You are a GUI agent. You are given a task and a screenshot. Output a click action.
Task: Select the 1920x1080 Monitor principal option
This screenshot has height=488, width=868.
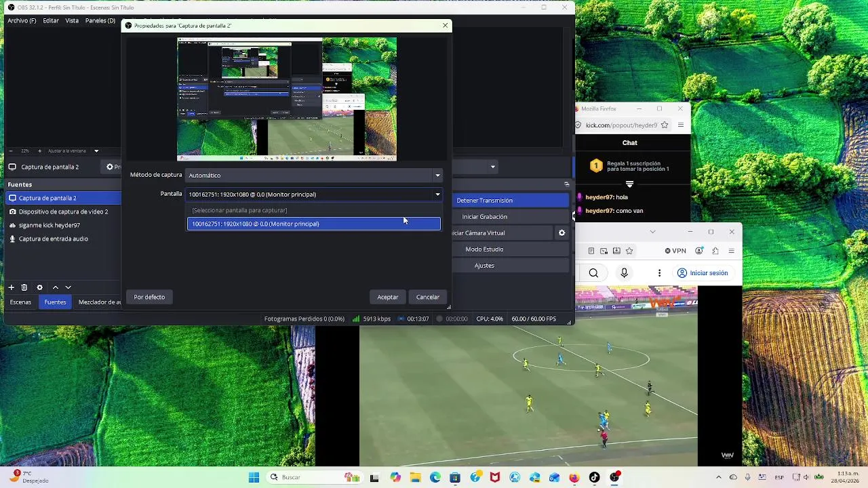tap(314, 224)
